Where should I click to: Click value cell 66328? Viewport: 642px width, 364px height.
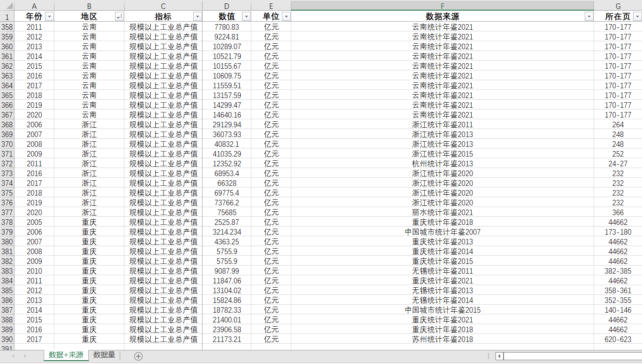point(227,183)
